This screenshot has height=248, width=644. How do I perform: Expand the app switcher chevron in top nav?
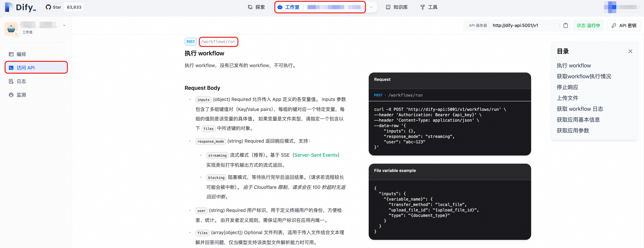[371, 7]
